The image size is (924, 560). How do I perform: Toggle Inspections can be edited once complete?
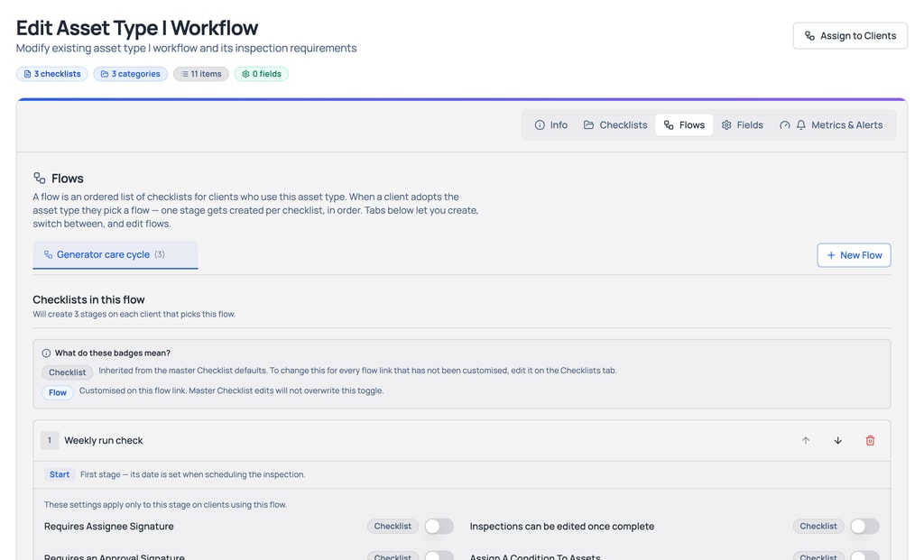click(864, 527)
